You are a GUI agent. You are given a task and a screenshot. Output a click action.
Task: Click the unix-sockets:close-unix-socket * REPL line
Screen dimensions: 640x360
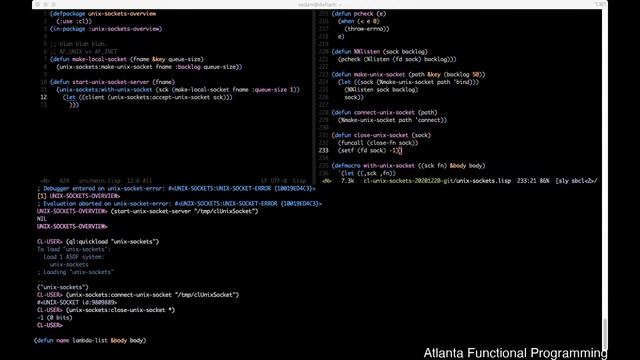tap(106, 310)
